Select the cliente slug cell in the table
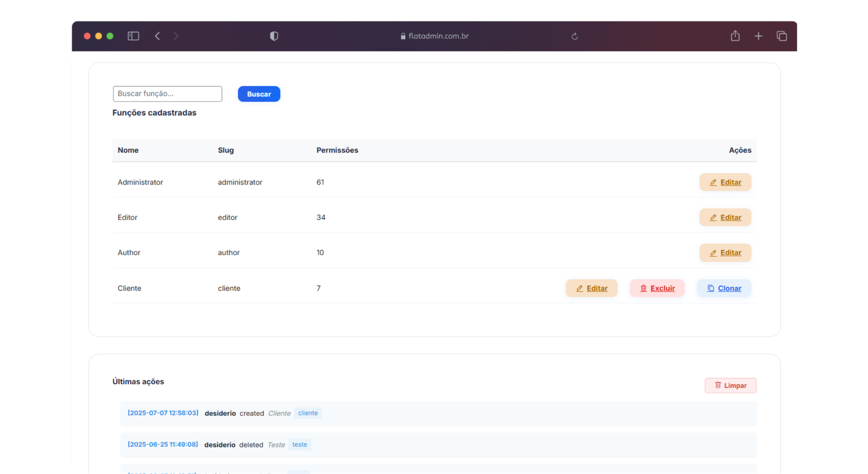 pos(229,288)
